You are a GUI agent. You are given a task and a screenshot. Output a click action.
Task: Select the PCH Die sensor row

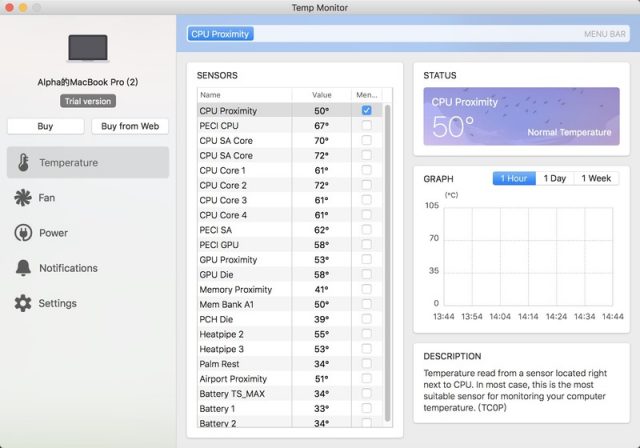[290, 319]
